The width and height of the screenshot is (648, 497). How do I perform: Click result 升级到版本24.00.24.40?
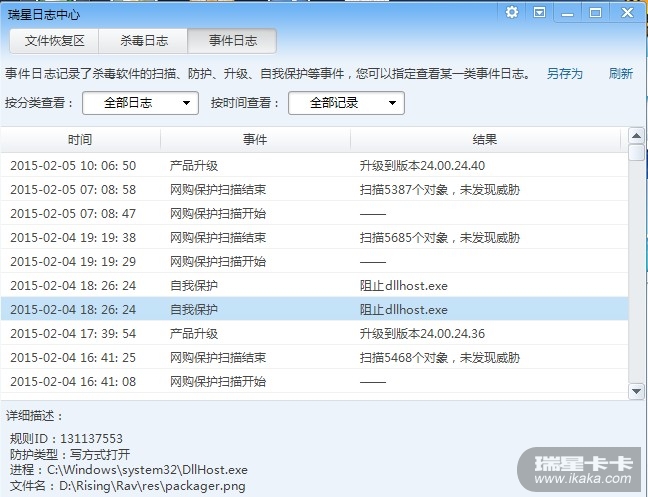(x=422, y=166)
